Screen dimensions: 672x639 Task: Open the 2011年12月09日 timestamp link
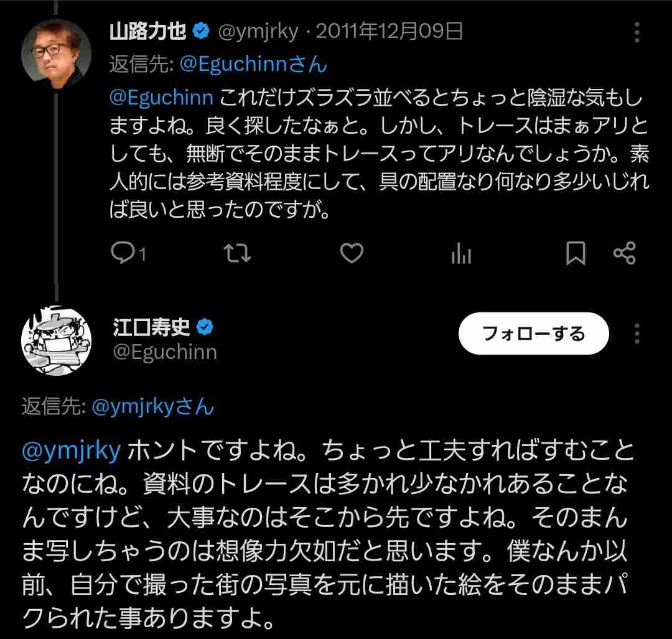point(389,32)
